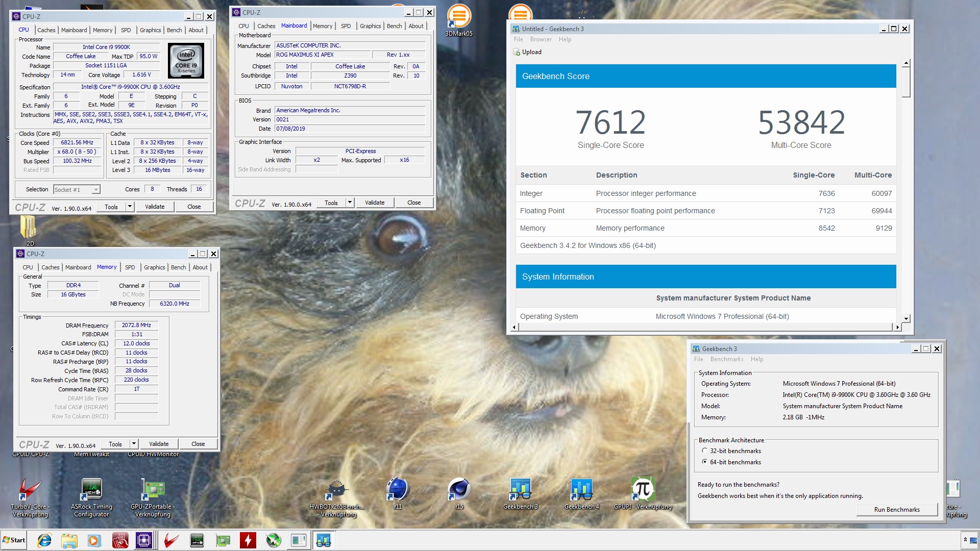Click the red lightning bolt taskbar icon
Viewport: 980px width, 551px height.
(x=248, y=540)
